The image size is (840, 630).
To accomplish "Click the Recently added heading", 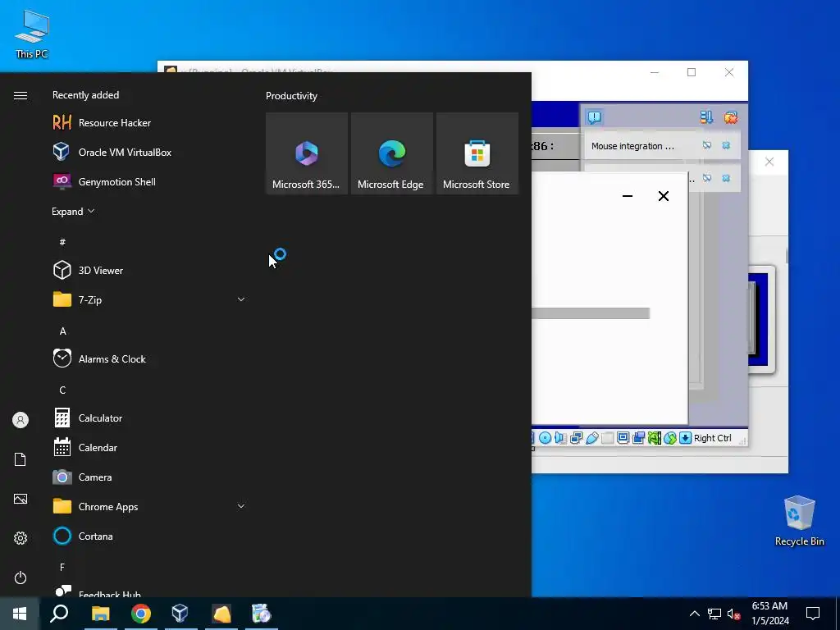I will [85, 95].
